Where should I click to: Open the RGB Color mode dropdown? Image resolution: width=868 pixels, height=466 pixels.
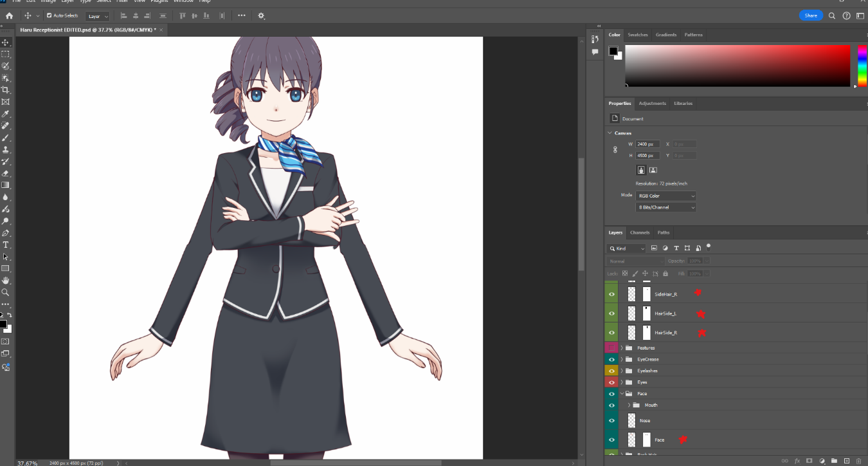(x=666, y=196)
